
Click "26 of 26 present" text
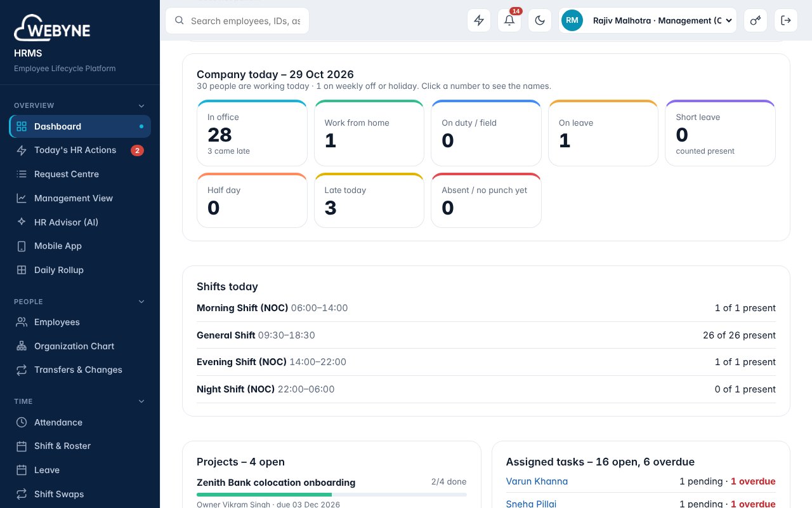[x=739, y=335]
